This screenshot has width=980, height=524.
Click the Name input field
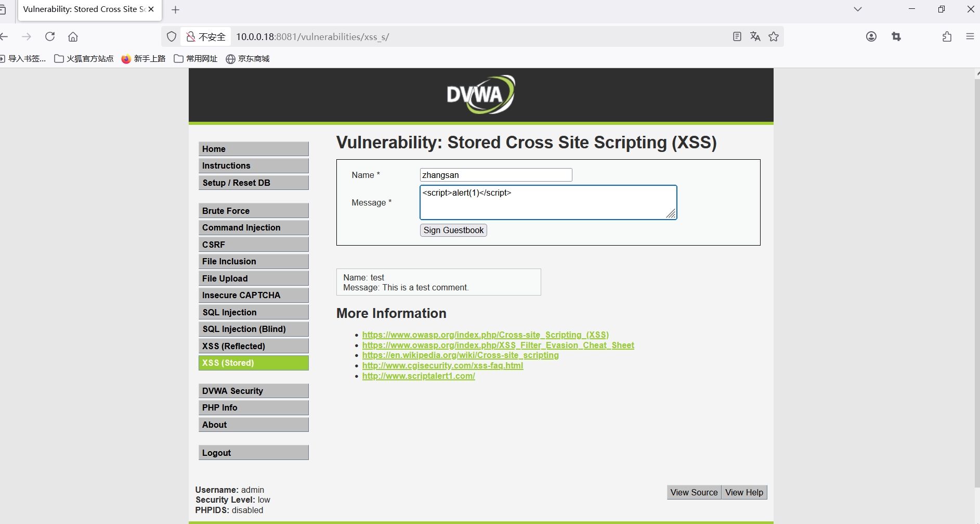click(496, 175)
